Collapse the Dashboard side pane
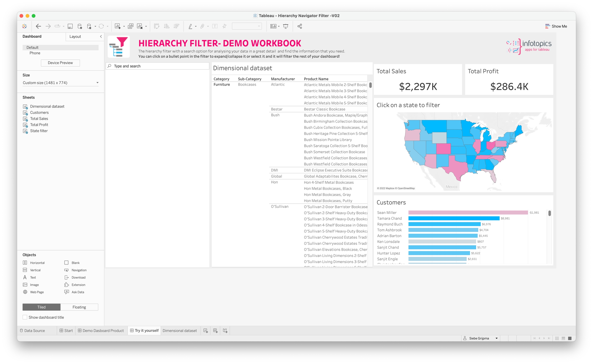This screenshot has height=364, width=593. (x=101, y=37)
